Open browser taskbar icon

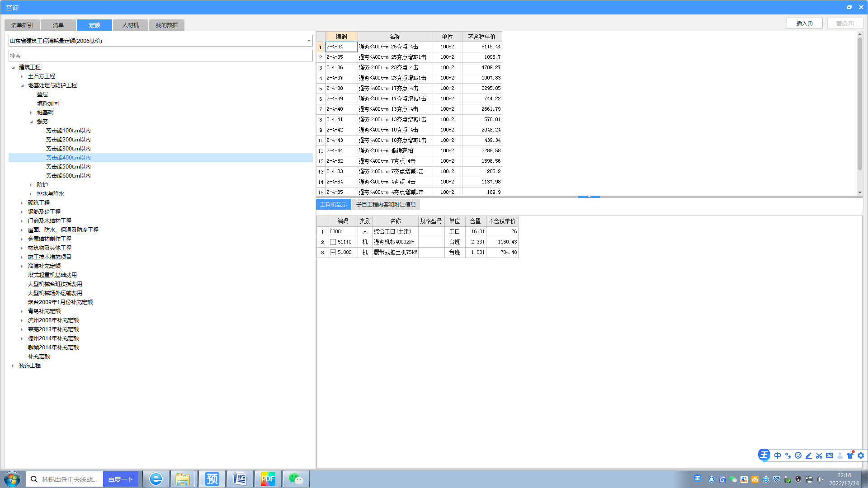pos(156,479)
